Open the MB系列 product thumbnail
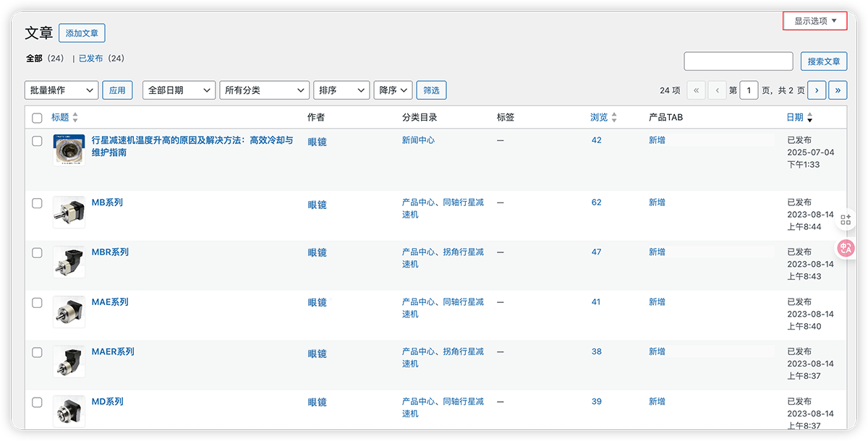The image size is (868, 441). (69, 213)
